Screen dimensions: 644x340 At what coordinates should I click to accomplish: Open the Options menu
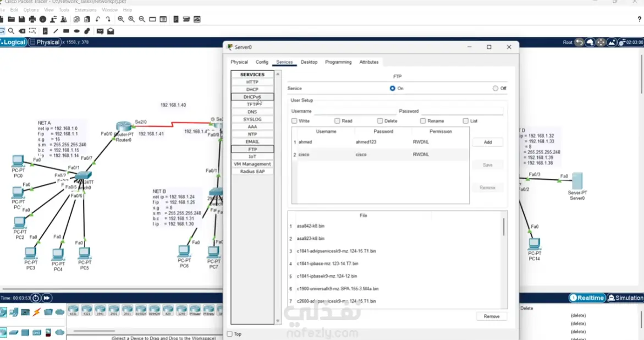31,10
